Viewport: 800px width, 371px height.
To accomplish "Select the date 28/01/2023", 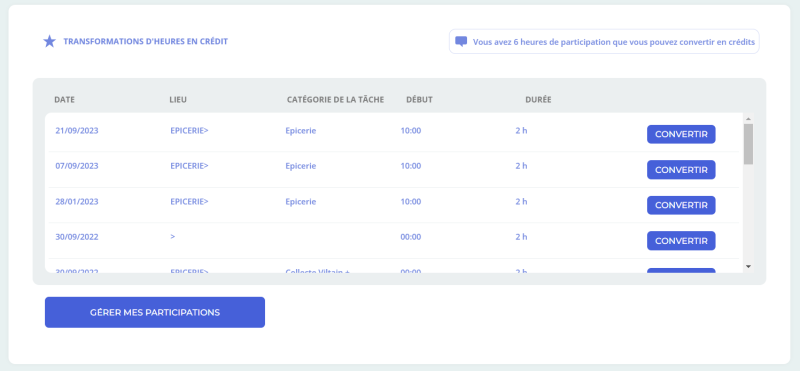I will (x=77, y=202).
